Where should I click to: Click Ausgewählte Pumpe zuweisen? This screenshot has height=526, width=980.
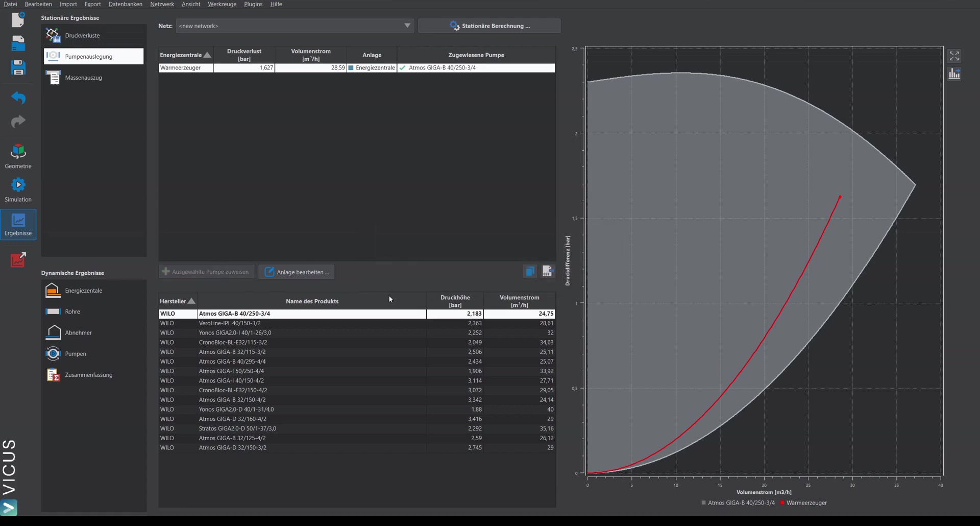pyautogui.click(x=206, y=272)
